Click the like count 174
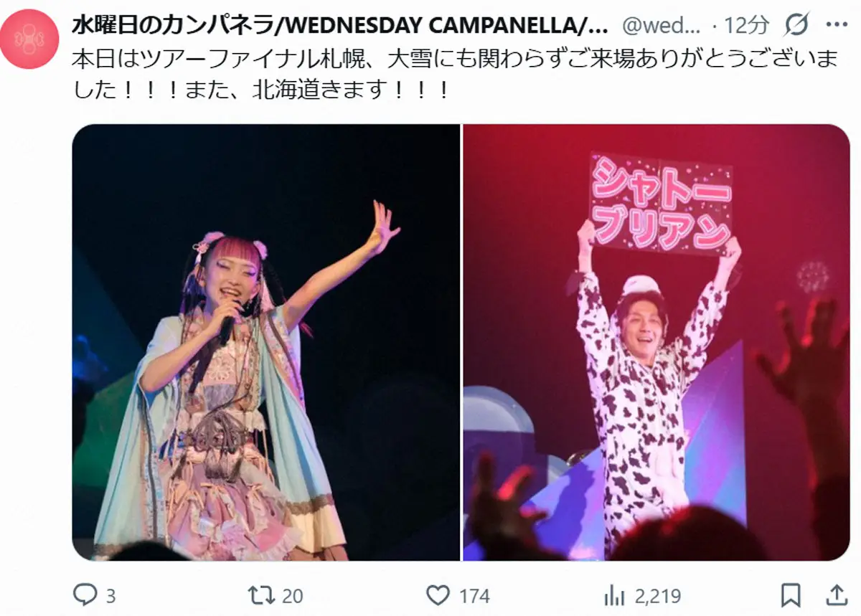861x616 pixels. [x=474, y=595]
